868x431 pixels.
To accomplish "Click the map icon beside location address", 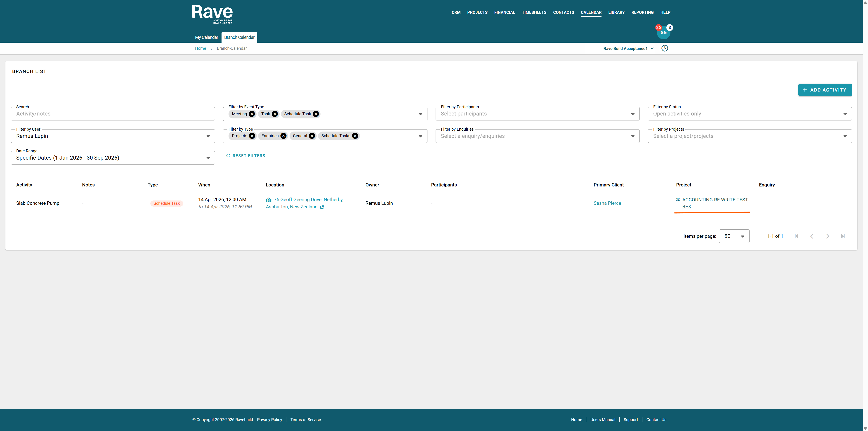I will pyautogui.click(x=269, y=200).
